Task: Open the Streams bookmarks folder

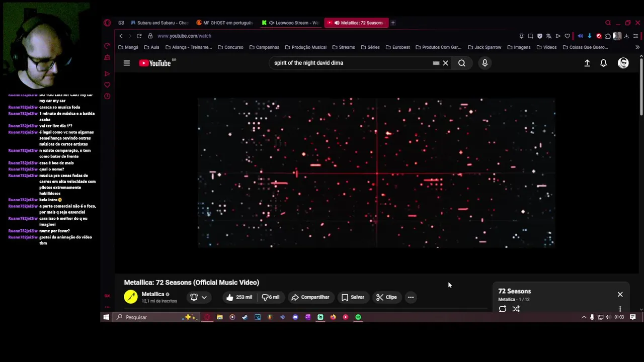Action: coord(344,47)
